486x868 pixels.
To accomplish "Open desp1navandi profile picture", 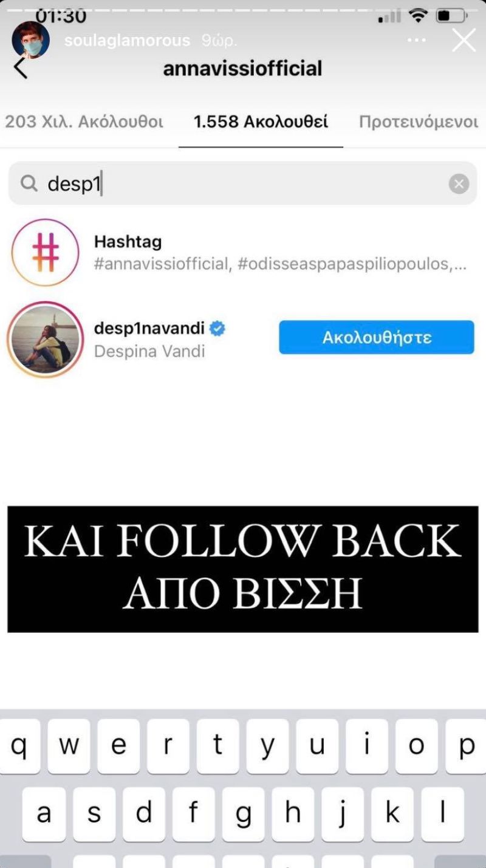I will 45,339.
